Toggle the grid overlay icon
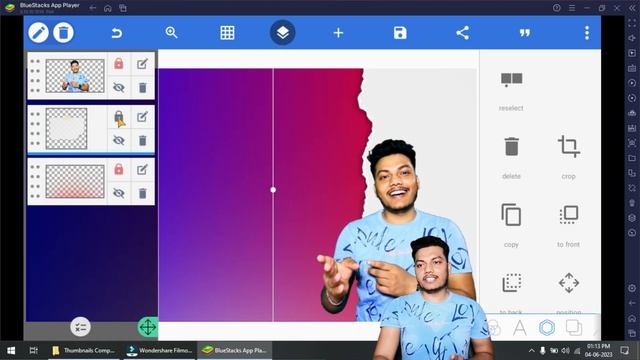Screen dimensions: 640x360 (x=227, y=33)
